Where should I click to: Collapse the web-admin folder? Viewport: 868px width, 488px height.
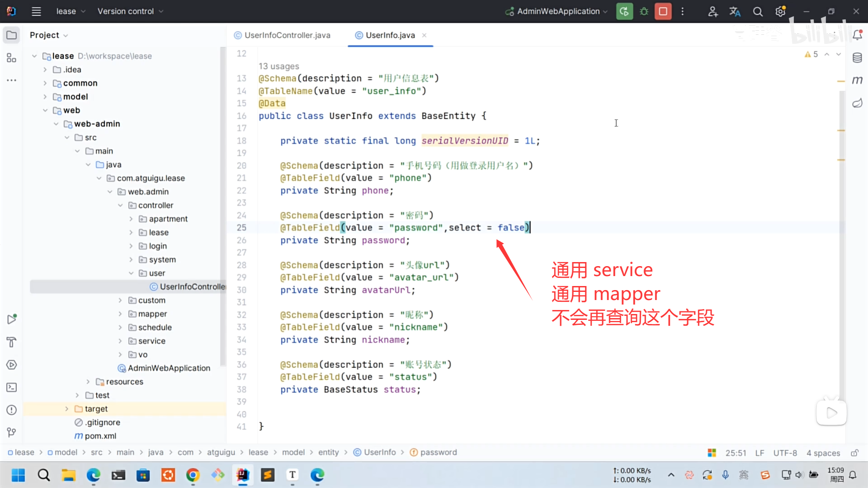(x=56, y=124)
